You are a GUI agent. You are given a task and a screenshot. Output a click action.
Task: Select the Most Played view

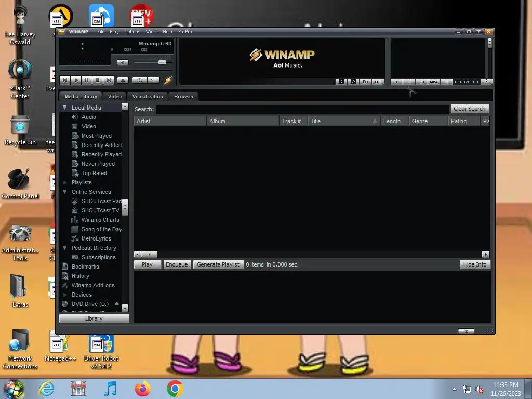(x=96, y=136)
